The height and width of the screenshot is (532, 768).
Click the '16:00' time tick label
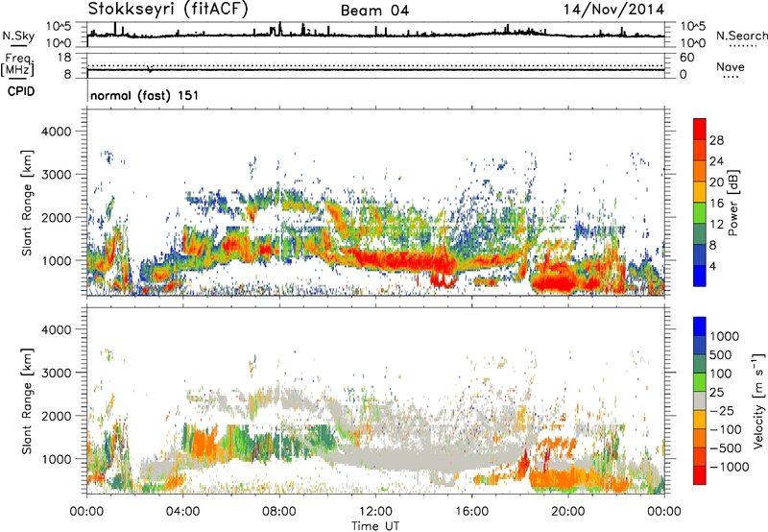(471, 512)
